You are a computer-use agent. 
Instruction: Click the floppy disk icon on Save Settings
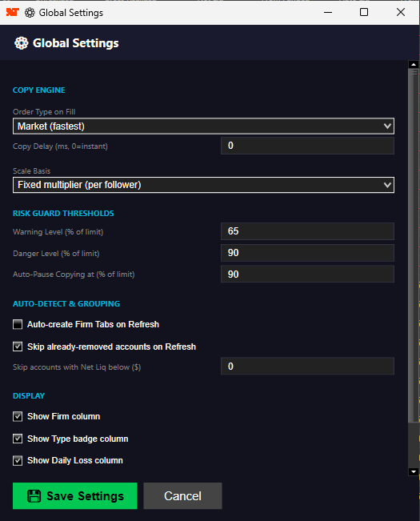pyautogui.click(x=34, y=496)
